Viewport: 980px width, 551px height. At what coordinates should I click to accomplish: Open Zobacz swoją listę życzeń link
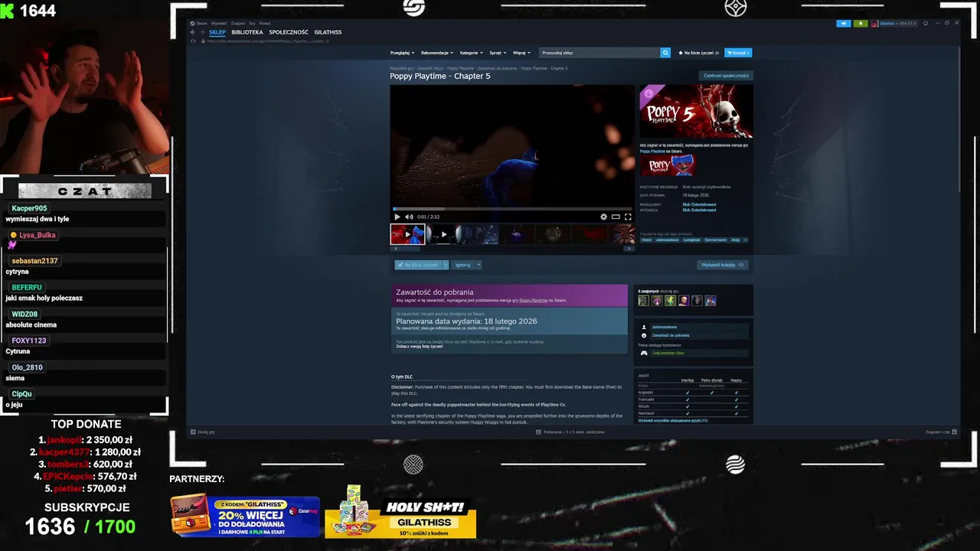coord(420,347)
